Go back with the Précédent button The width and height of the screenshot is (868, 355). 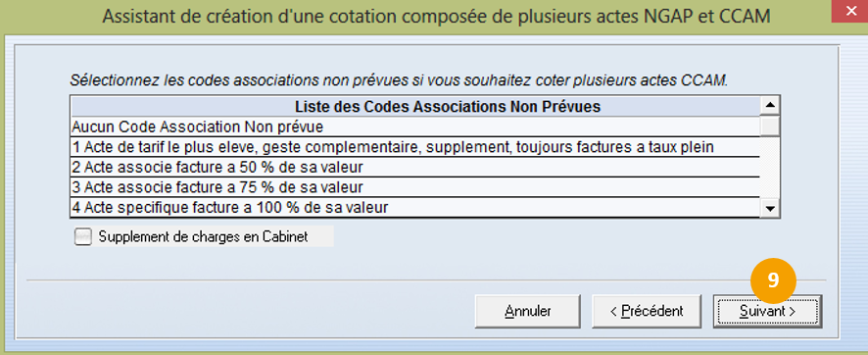647,311
